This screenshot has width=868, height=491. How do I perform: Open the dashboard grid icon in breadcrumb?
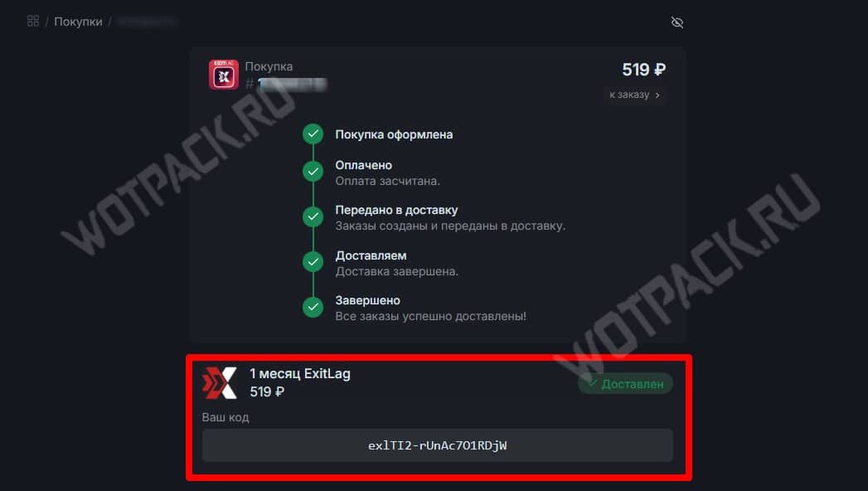pos(33,21)
